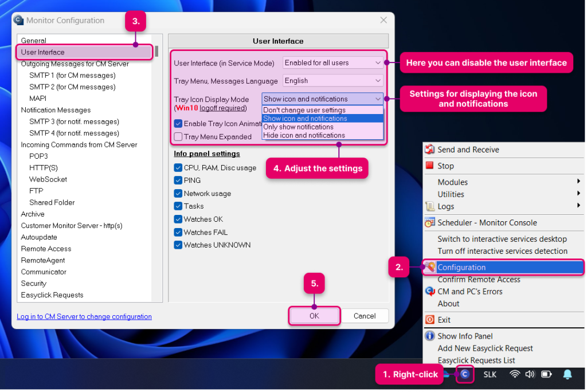Select Remote Access tree item
587x392 pixels.
[46, 249]
